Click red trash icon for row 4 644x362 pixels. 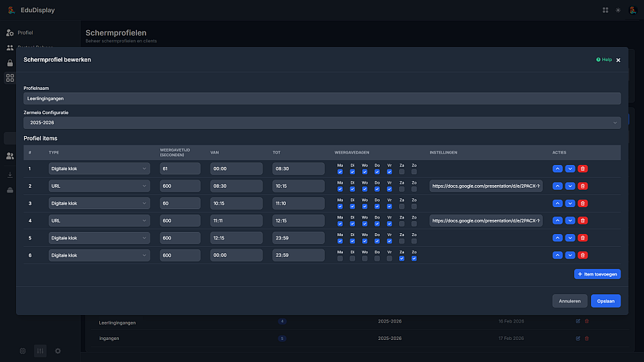[x=582, y=221]
